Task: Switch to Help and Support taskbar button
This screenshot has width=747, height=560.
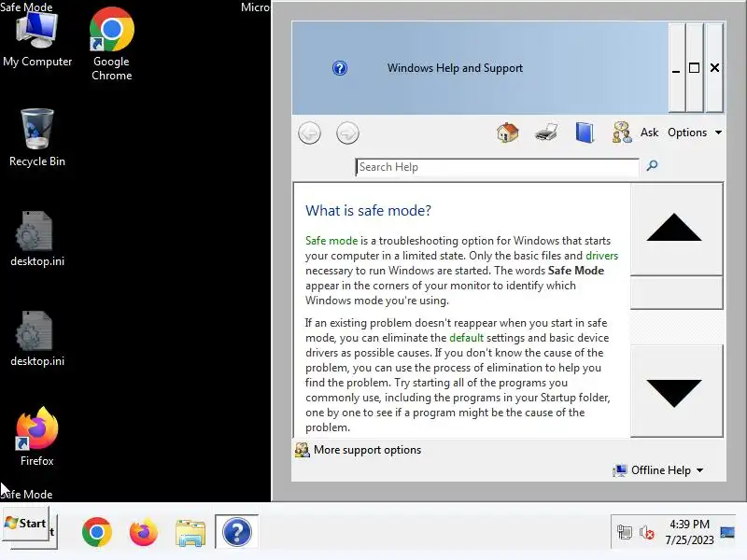Action: (x=237, y=531)
